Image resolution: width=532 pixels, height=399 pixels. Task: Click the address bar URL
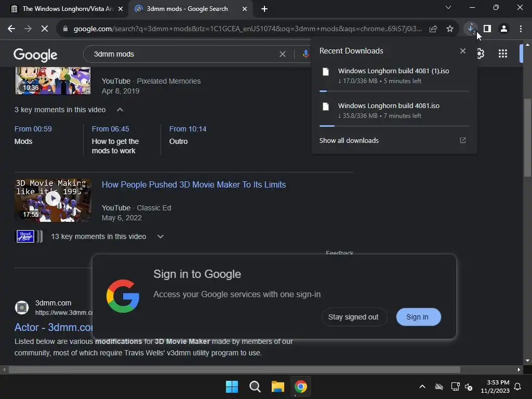pos(248,29)
